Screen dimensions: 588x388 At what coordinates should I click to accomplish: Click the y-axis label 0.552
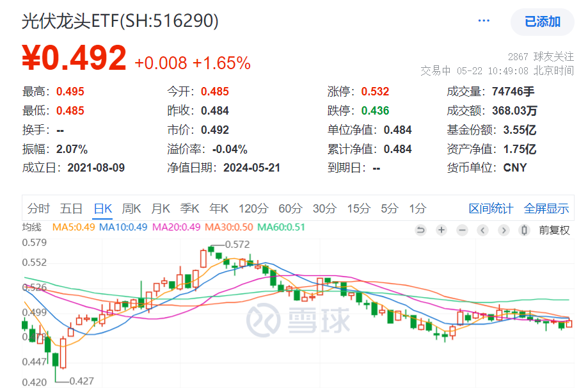tap(35, 263)
